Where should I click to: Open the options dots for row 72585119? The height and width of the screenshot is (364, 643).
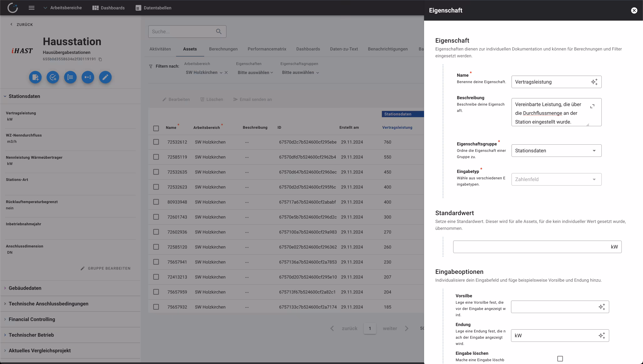tap(247, 157)
